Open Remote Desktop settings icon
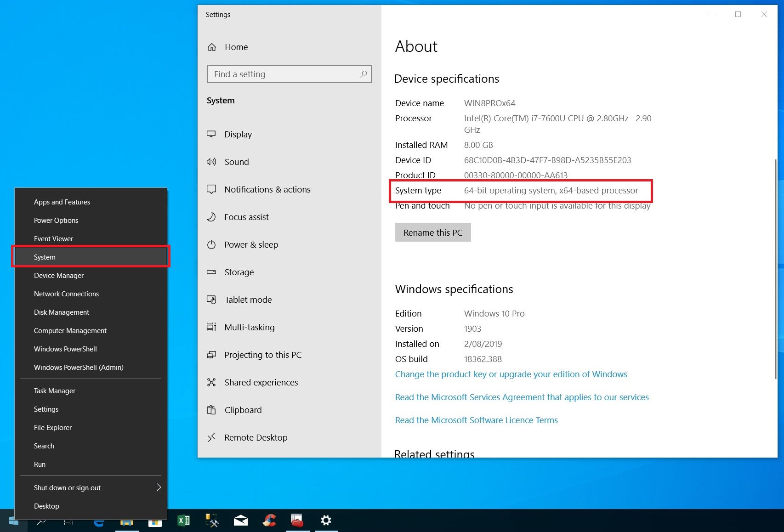Screen dimensions: 784x532 tap(211, 437)
